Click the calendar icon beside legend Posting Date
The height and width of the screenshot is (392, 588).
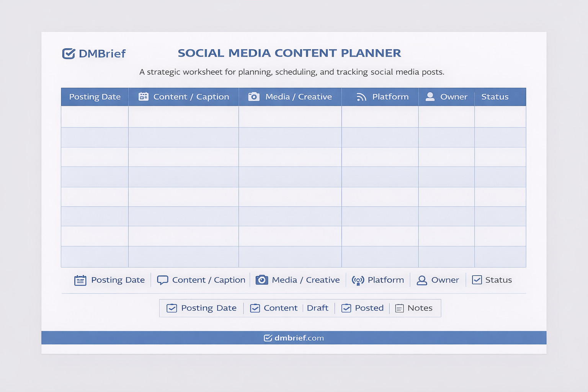(80, 281)
